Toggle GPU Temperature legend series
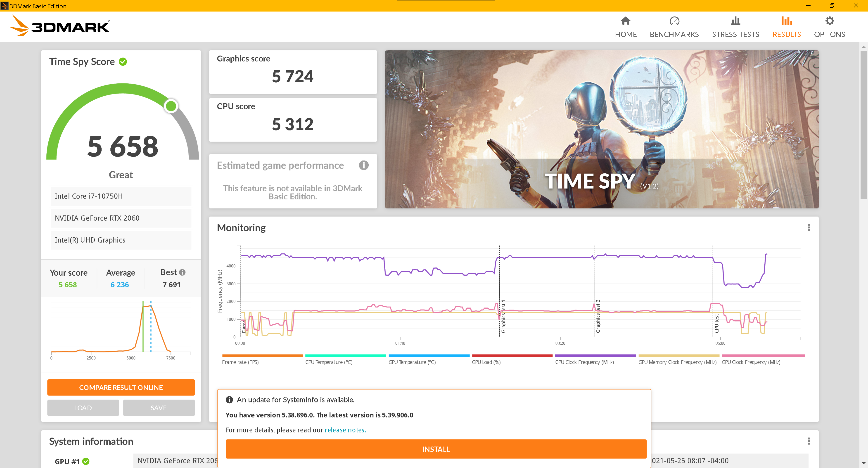Image resolution: width=868 pixels, height=468 pixels. 429,359
